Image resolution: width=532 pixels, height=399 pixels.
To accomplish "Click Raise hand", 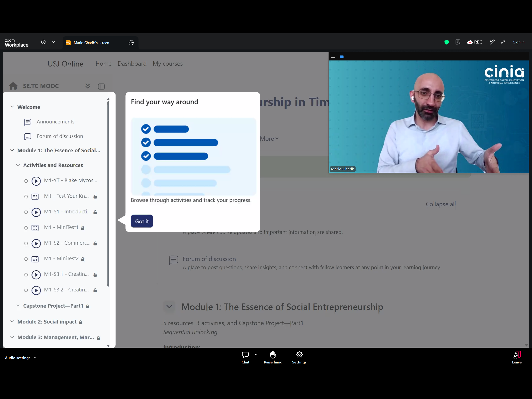I will click(273, 358).
